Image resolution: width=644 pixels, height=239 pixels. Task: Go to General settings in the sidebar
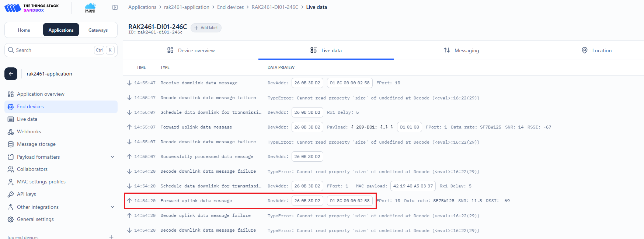(35, 219)
